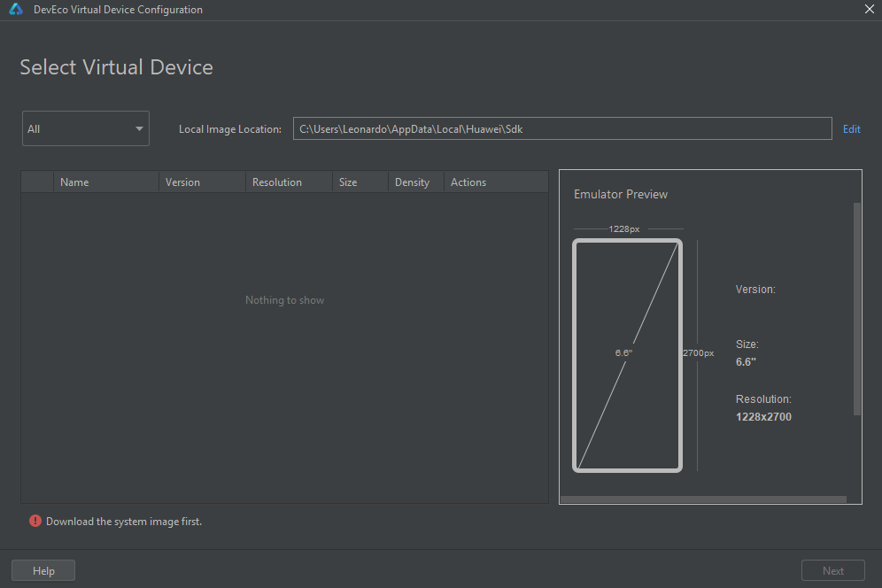Screen dimensions: 882x588
Task: Close the DevEco Virtual Device Configuration window
Action: coord(869,9)
